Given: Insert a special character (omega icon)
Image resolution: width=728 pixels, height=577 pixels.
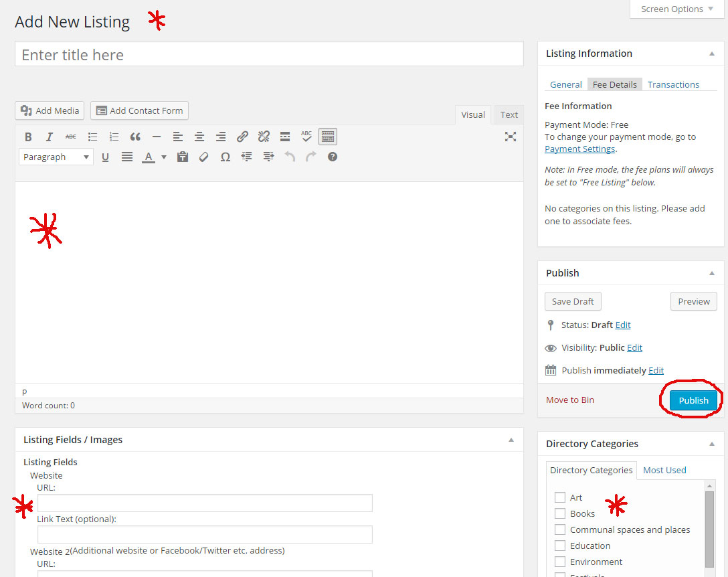Looking at the screenshot, I should pyautogui.click(x=225, y=157).
